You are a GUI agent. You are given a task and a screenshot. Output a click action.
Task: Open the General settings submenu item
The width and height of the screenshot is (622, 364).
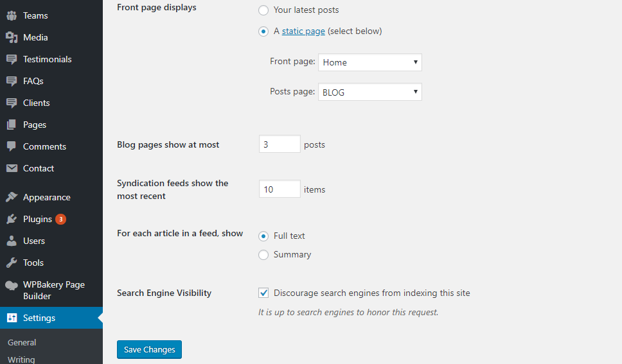[x=22, y=343]
